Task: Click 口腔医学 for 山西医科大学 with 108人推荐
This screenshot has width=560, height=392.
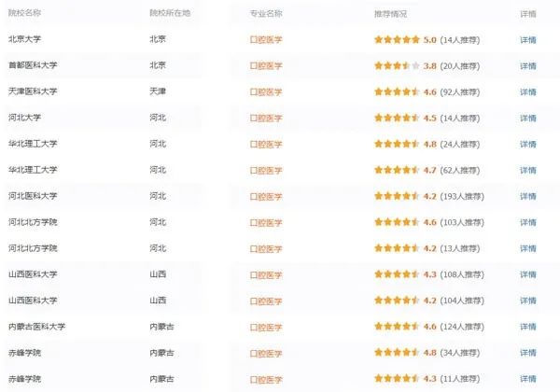Action: 266,275
